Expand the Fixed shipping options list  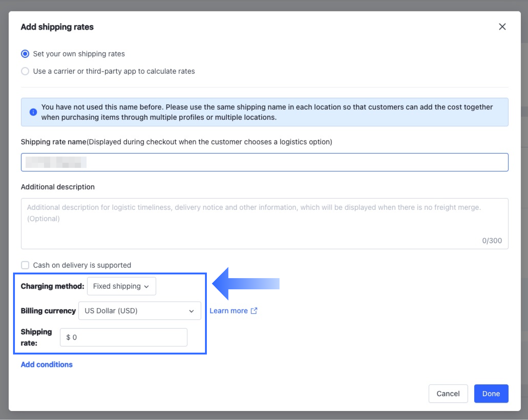pos(121,286)
